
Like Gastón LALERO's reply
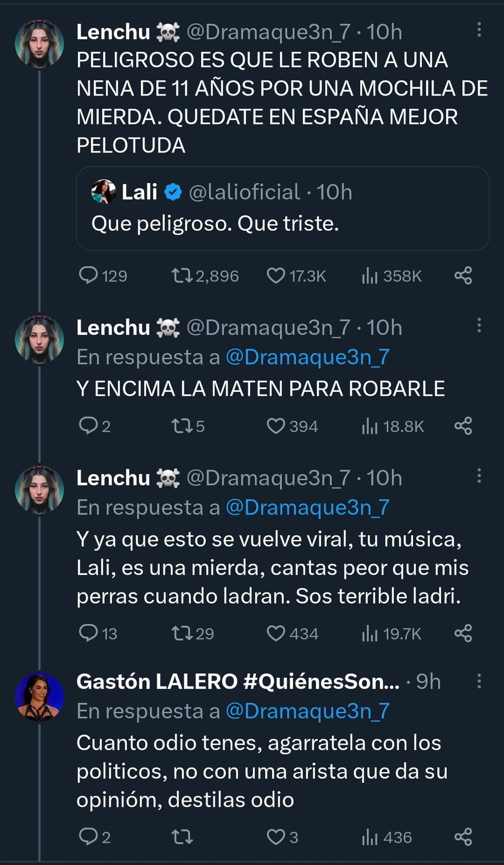pos(276,837)
